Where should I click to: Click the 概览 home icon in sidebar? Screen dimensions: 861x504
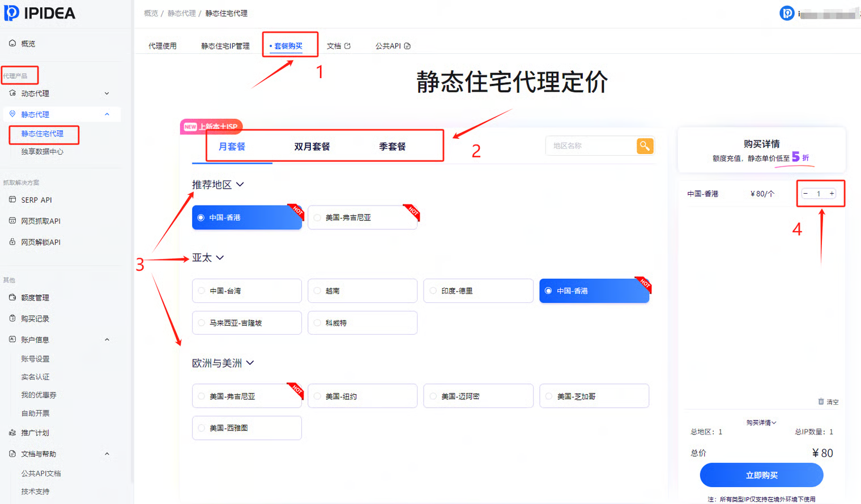tap(12, 44)
